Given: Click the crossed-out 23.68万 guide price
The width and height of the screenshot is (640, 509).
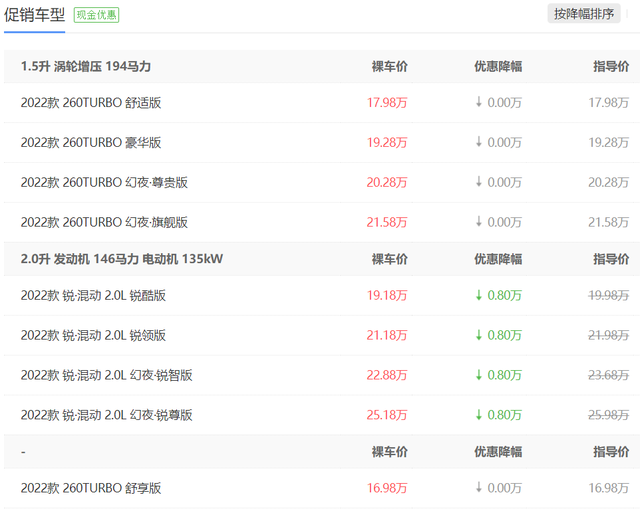Looking at the screenshot, I should click(609, 375).
